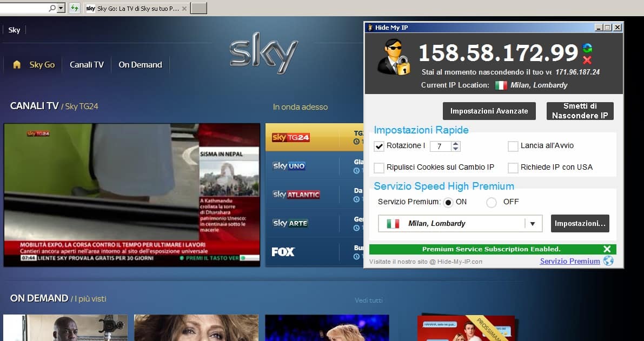The image size is (644, 341).
Task: Select Servizio Premium ON radio button
Action: [x=448, y=202]
